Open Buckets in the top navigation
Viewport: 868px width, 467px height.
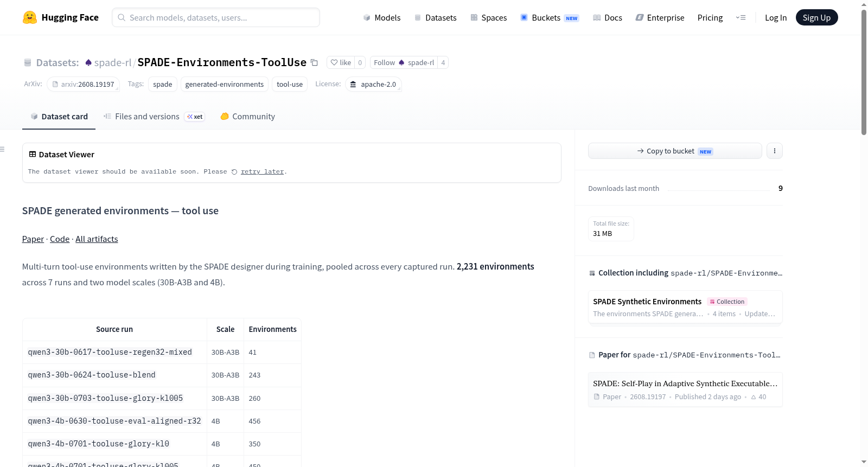[x=550, y=17]
